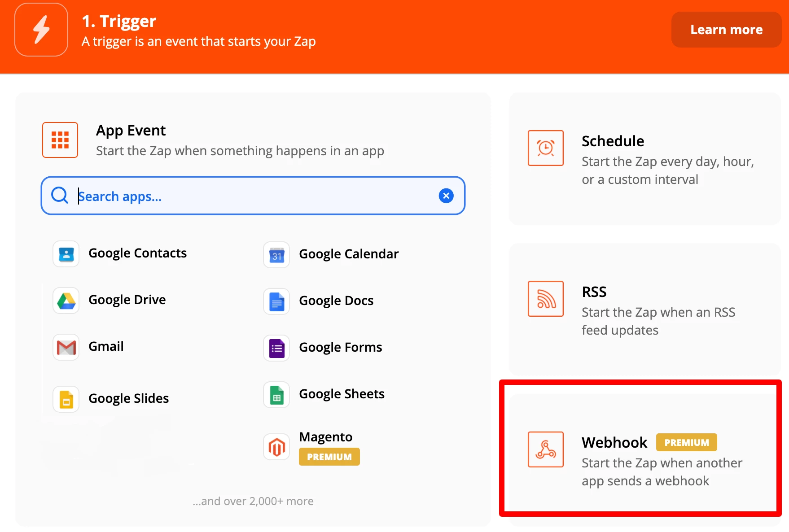Viewport: 789px width, 532px height.
Task: Click 'Start the Zap when something happens' description
Action: 240,151
